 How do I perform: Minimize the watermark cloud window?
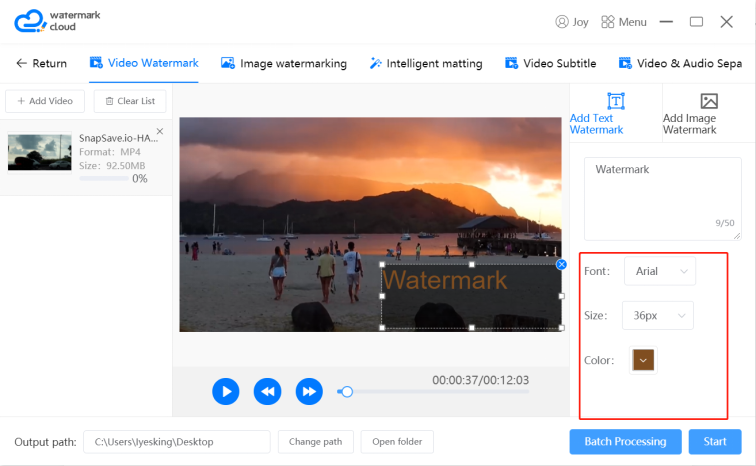[x=666, y=22]
